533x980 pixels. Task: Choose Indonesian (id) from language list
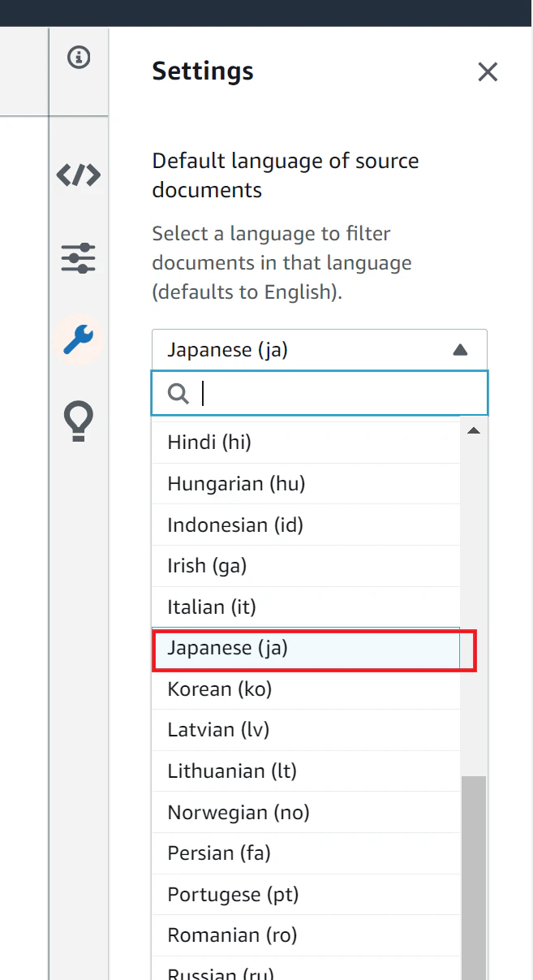306,525
